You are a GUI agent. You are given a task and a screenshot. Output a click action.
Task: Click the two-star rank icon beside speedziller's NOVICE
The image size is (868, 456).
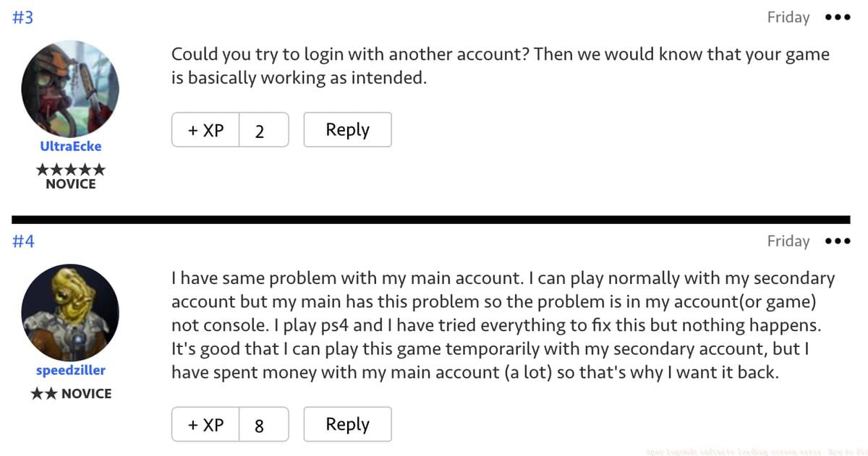coord(44,394)
